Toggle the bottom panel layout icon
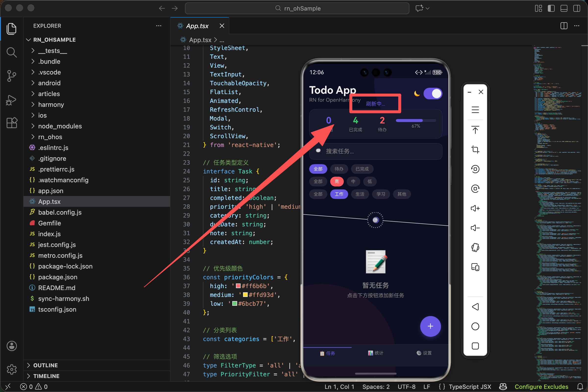The width and height of the screenshot is (588, 392). pyautogui.click(x=564, y=8)
